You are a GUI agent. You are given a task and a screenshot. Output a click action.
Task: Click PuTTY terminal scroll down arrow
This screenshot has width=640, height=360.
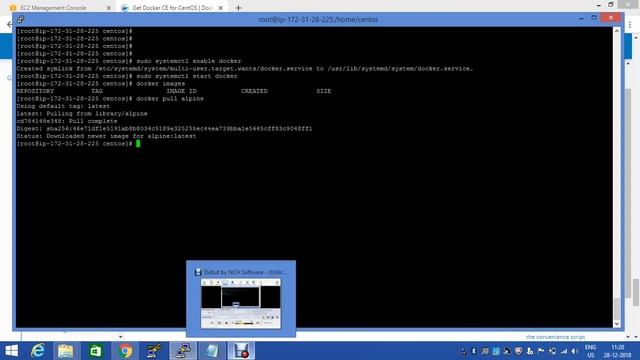[617, 324]
